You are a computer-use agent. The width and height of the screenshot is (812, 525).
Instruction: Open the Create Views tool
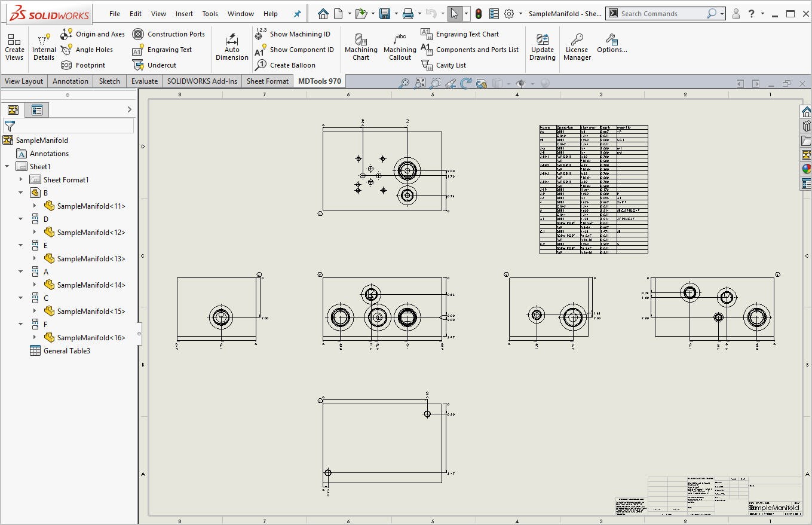[14, 47]
